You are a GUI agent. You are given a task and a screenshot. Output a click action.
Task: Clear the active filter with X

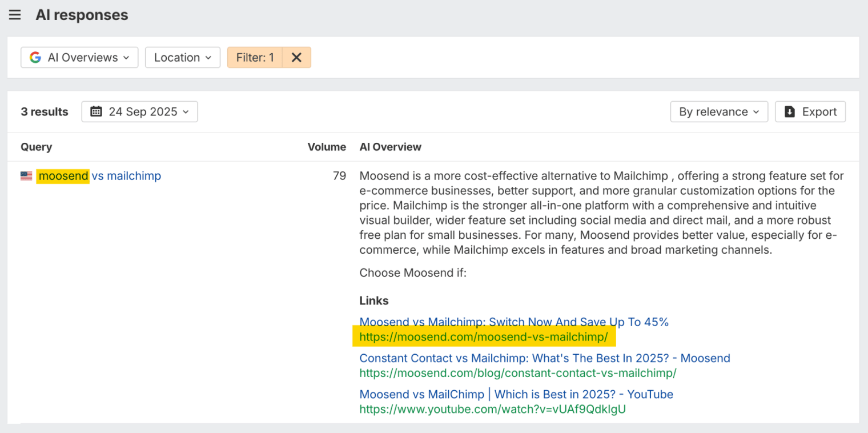(296, 57)
